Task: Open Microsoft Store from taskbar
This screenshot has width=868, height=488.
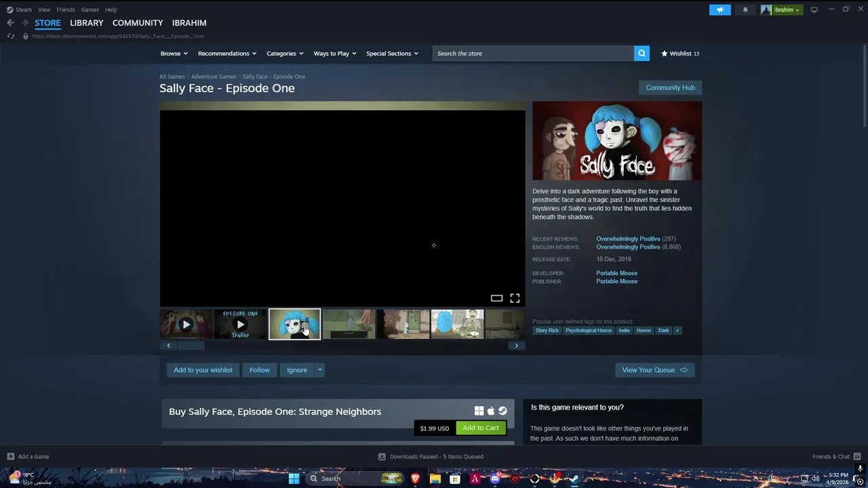Action: [x=455, y=479]
